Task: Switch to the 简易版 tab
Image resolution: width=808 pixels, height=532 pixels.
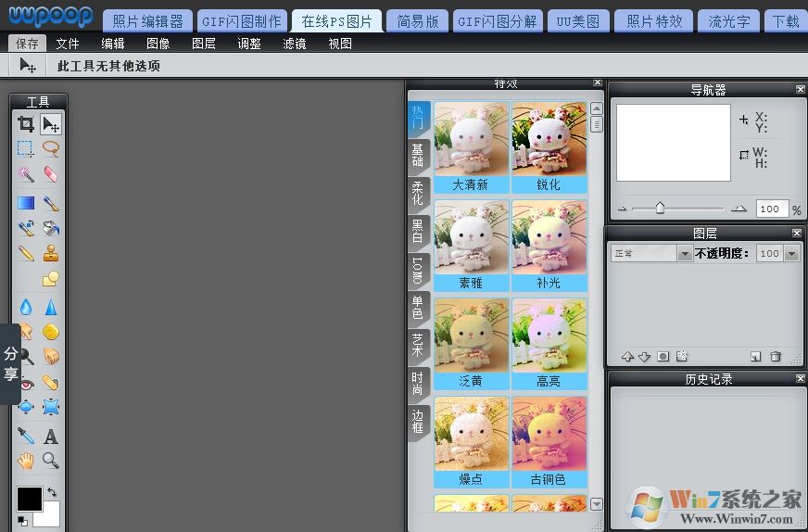Action: coord(417,21)
